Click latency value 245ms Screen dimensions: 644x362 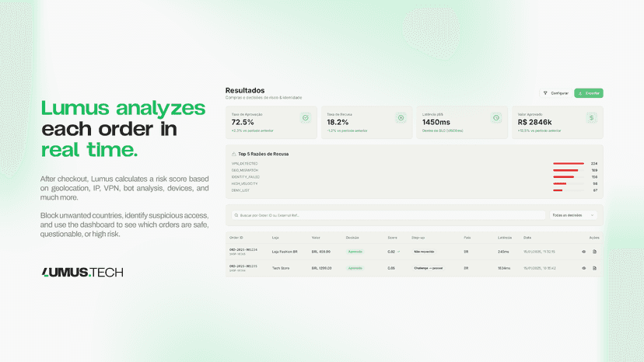pyautogui.click(x=503, y=252)
